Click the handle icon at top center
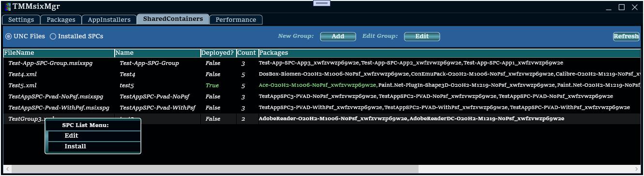The width and height of the screenshot is (644, 176). (322, 3)
